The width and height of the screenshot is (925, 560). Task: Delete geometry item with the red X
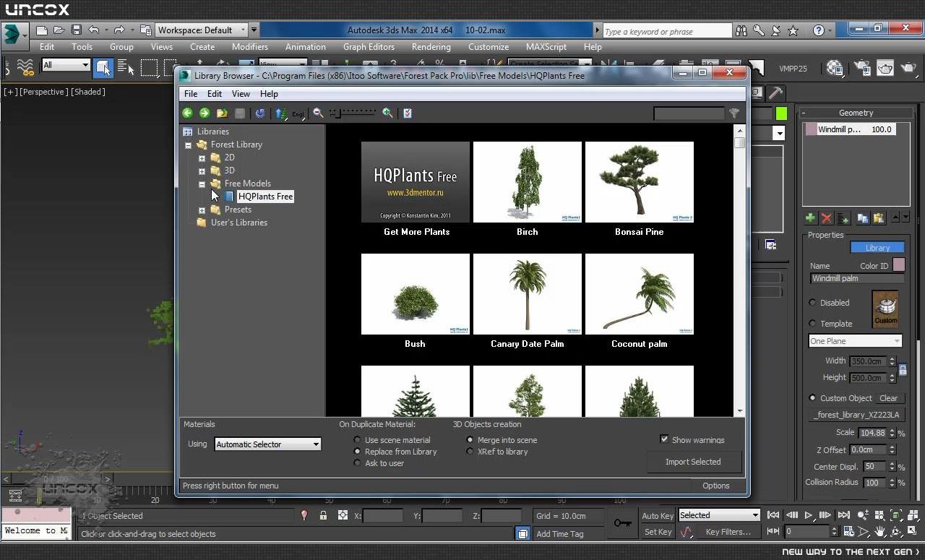(x=827, y=217)
